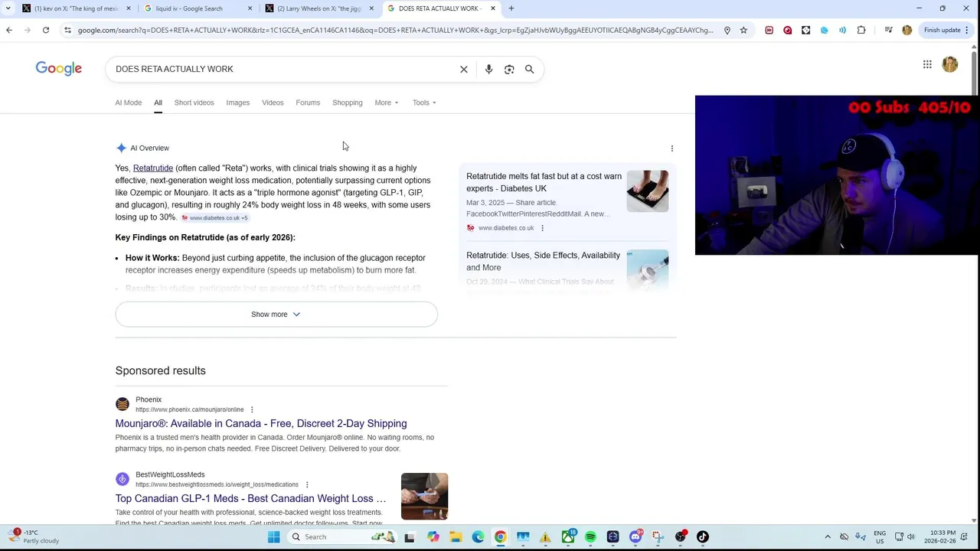Bookmark this page with the star icon
The image size is (980, 551).
point(743,30)
